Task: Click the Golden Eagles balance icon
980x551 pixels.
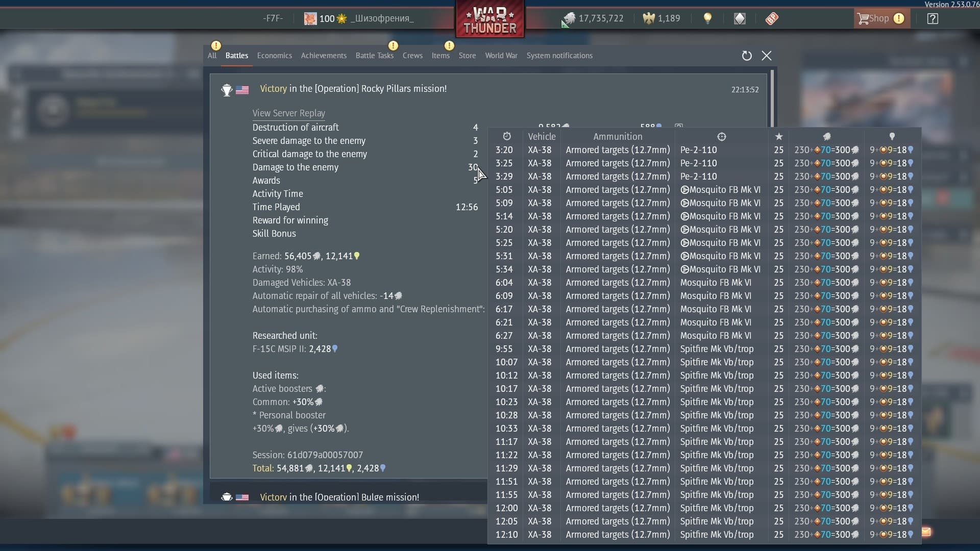Action: tap(649, 19)
